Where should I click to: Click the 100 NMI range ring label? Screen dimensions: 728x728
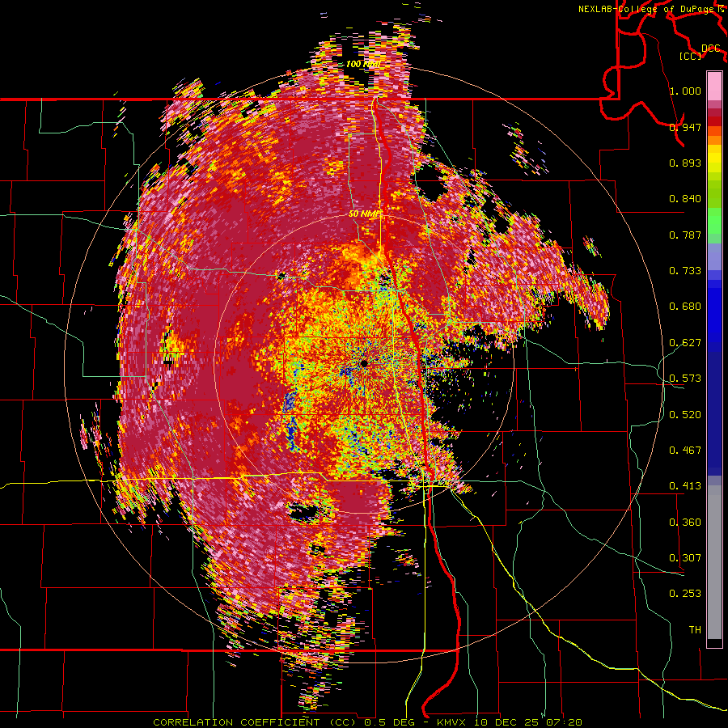(x=363, y=64)
